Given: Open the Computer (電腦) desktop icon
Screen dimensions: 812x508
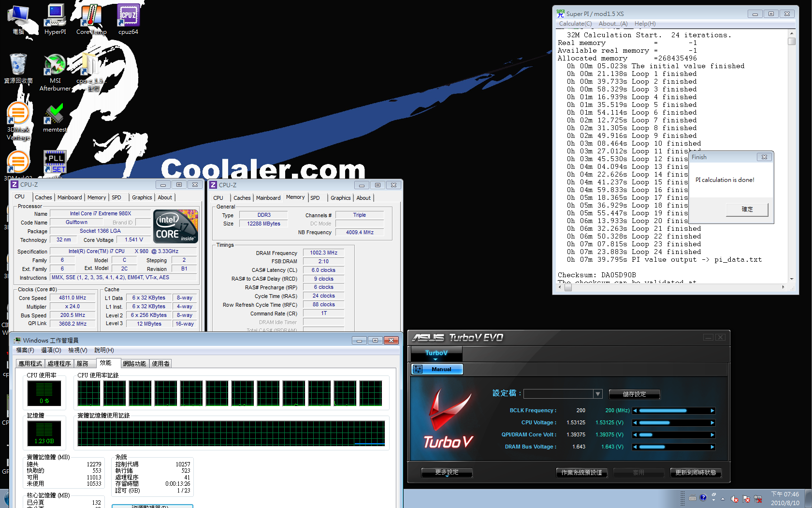Looking at the screenshot, I should [18, 19].
